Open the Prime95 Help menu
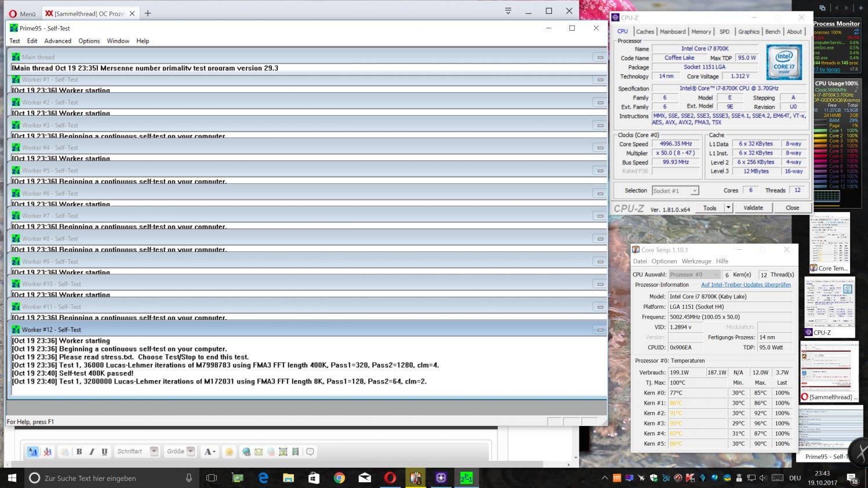The height and width of the screenshot is (488, 868). tap(143, 41)
